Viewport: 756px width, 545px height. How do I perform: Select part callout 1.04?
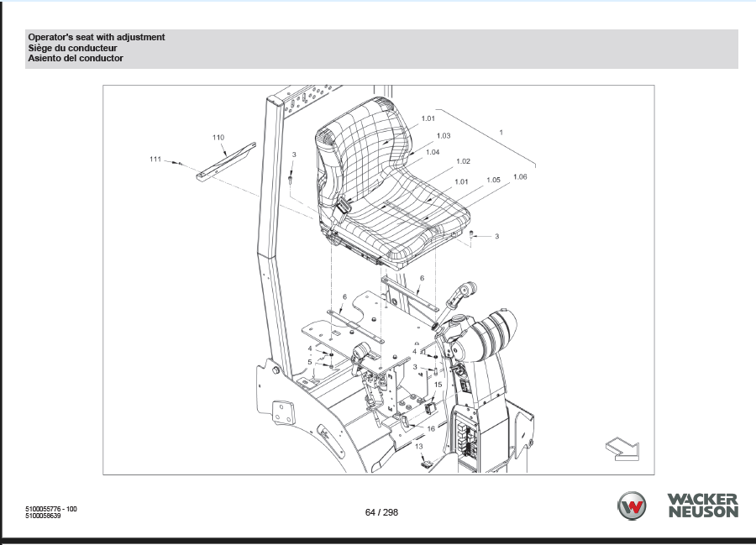click(x=433, y=152)
